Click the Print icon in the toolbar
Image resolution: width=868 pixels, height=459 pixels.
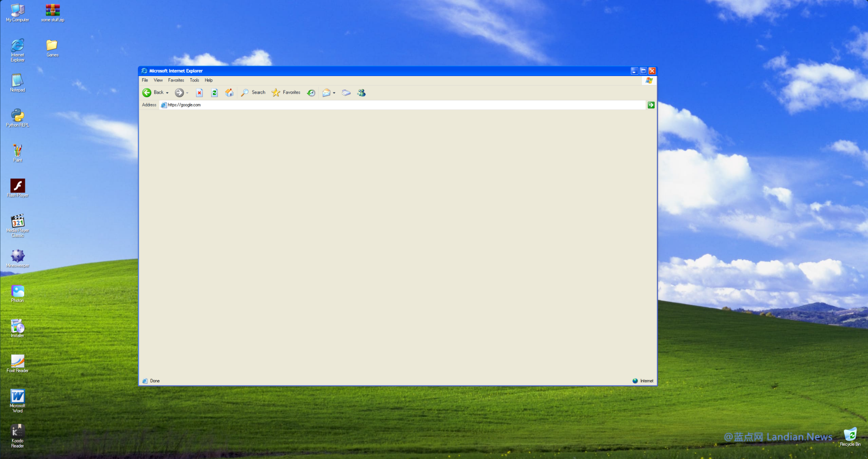point(346,93)
